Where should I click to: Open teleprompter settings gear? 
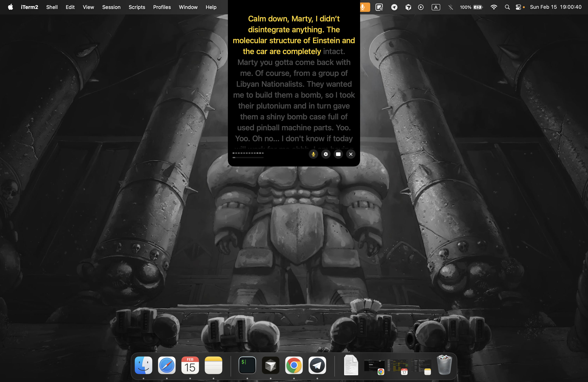point(326,154)
